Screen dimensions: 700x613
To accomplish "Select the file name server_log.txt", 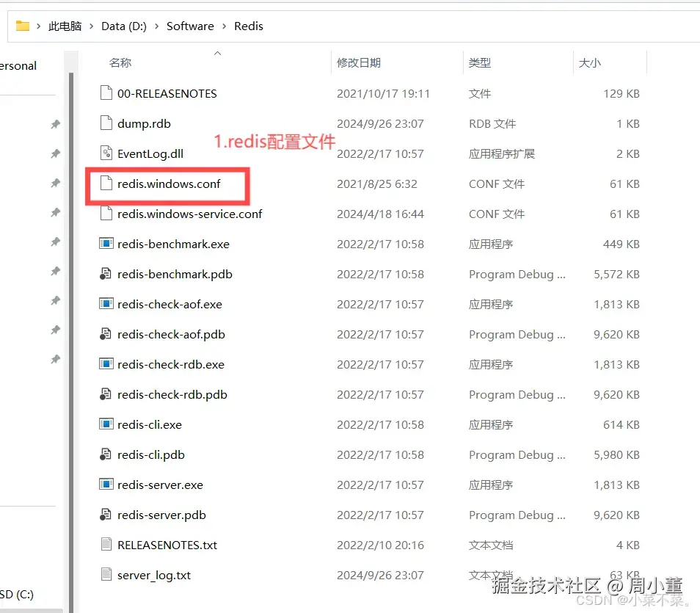I will [x=154, y=575].
